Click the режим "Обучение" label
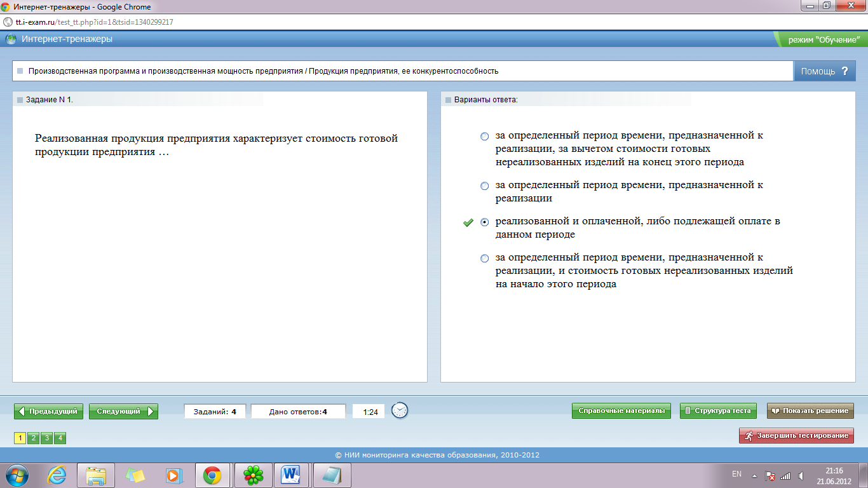 [824, 39]
